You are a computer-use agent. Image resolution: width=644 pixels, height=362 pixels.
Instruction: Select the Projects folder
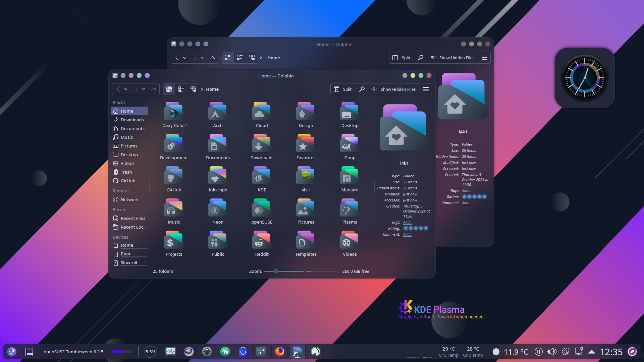[174, 244]
